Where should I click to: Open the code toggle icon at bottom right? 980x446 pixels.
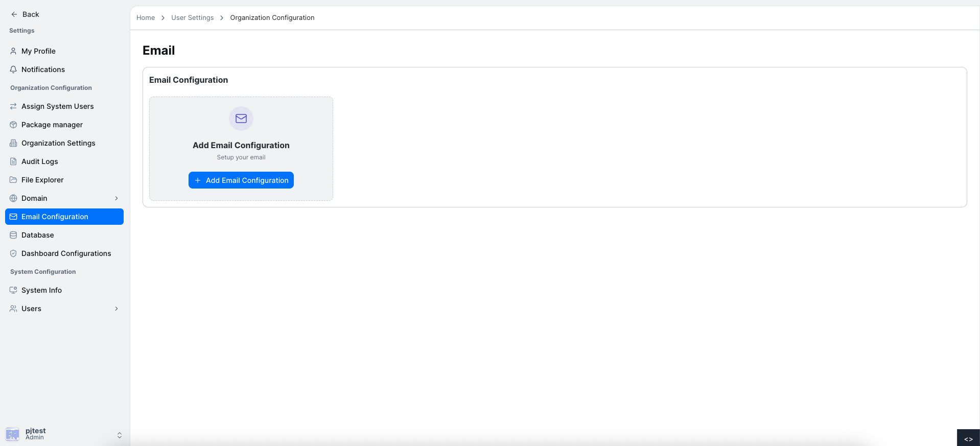click(968, 439)
